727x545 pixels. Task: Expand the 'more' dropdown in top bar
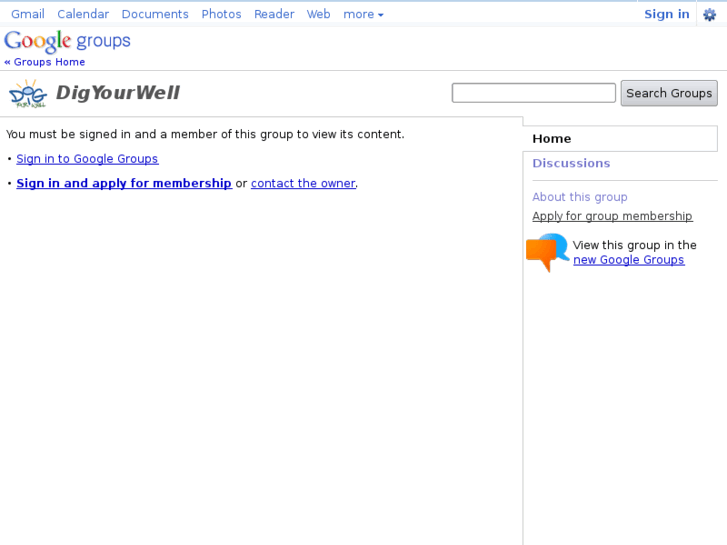363,14
